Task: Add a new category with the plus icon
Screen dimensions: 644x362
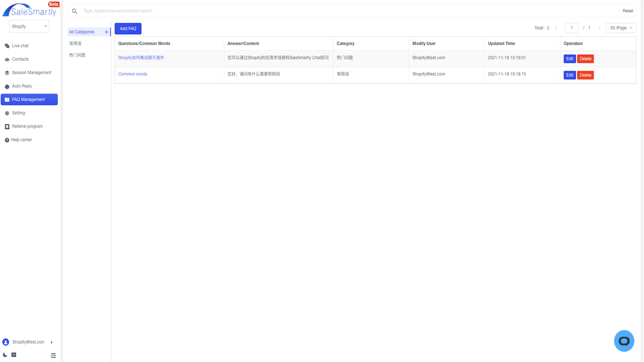Action: click(x=106, y=32)
